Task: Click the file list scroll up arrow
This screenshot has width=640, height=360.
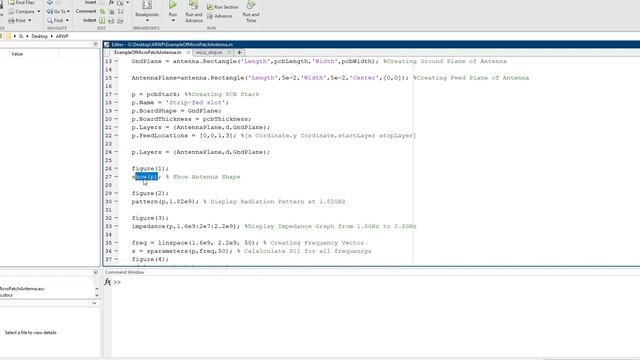Action: point(97,289)
